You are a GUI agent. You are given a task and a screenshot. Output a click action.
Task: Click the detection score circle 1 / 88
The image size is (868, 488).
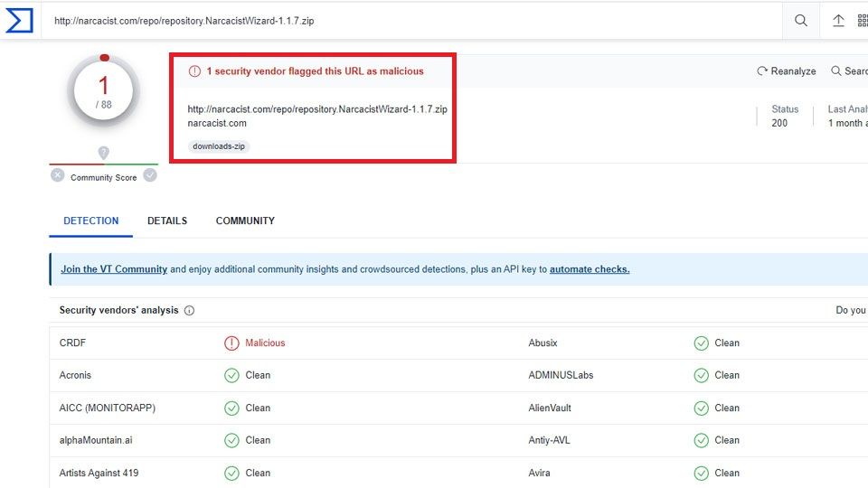click(x=103, y=91)
